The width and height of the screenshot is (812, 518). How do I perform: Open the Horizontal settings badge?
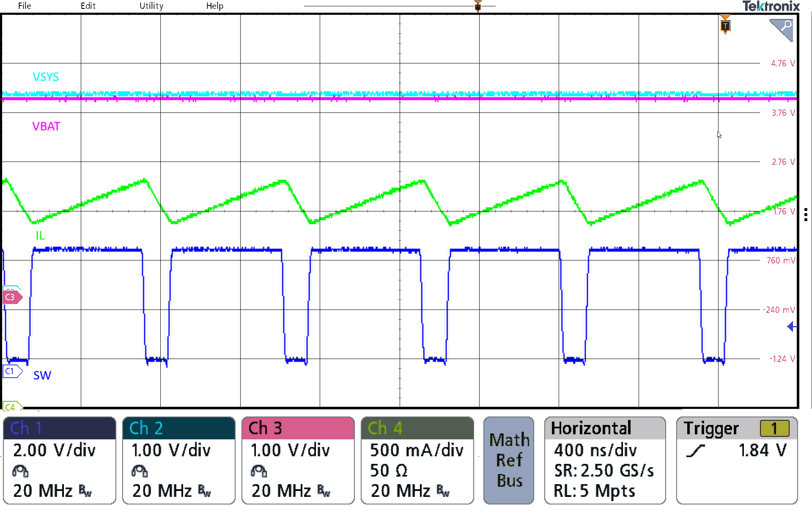click(x=605, y=460)
